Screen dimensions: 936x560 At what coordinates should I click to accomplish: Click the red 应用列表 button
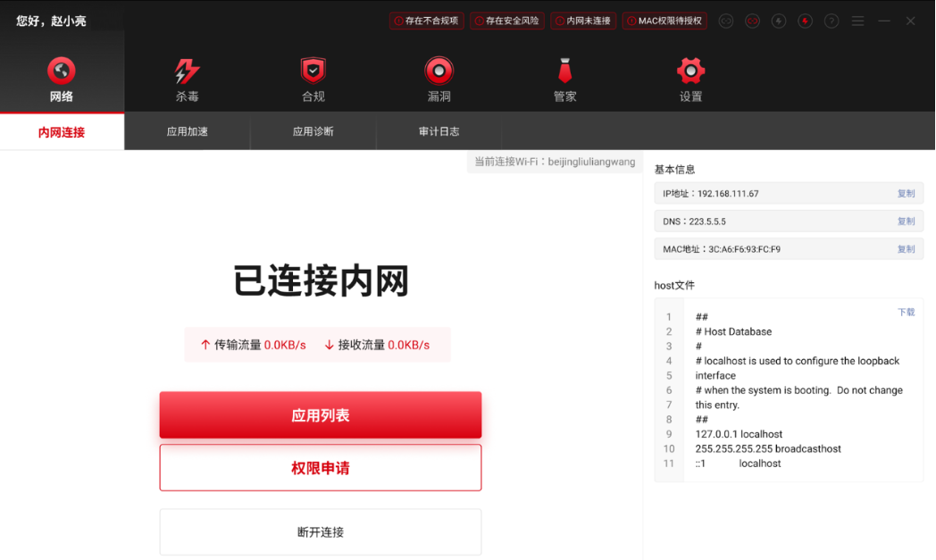(321, 415)
